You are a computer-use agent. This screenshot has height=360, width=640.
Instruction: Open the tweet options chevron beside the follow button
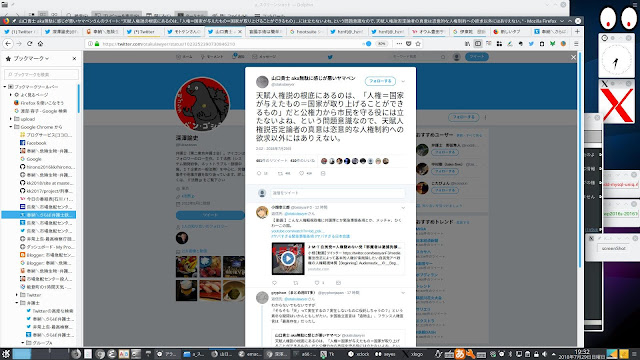click(x=403, y=81)
